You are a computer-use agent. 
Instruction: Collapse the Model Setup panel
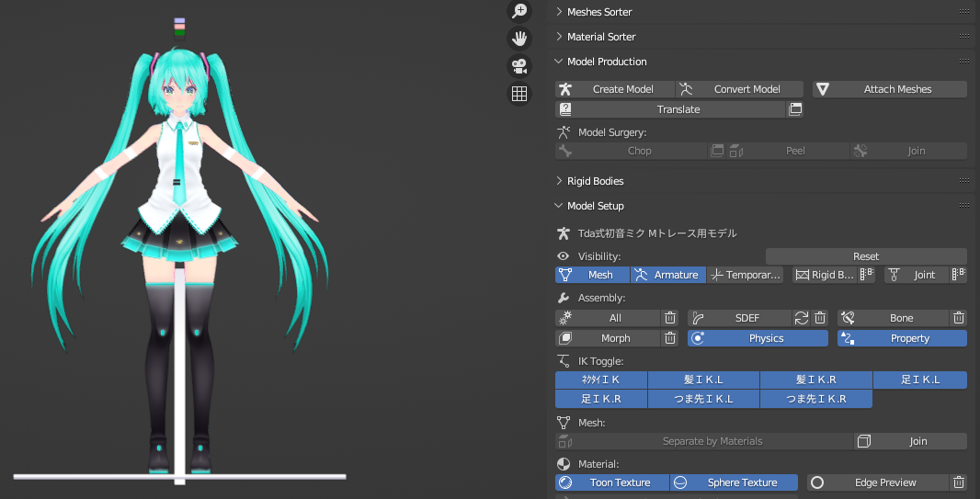tap(559, 206)
